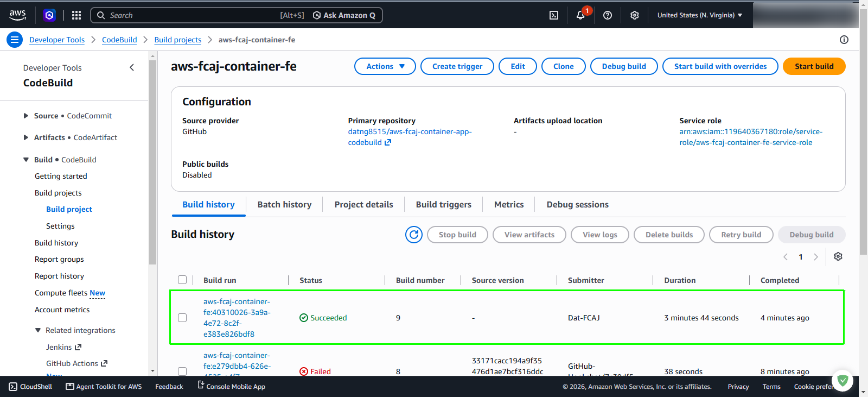
Task: Open the help question mark icon
Action: 608,15
